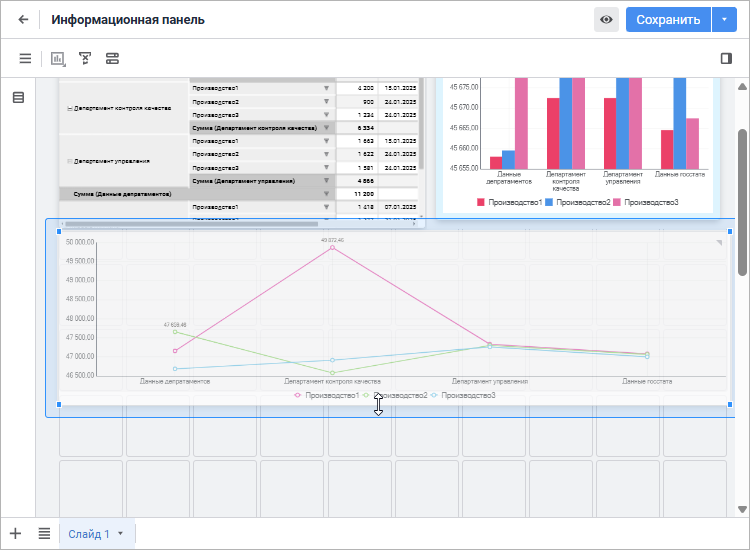Open the hamburger menu in toolbar

[x=25, y=58]
